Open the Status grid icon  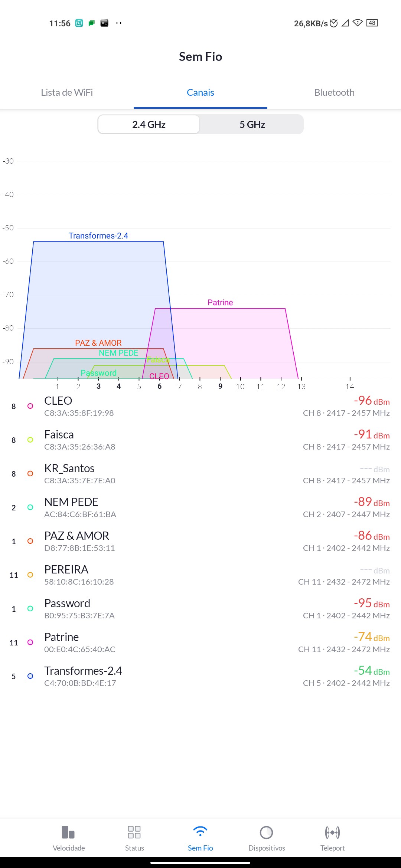click(134, 832)
